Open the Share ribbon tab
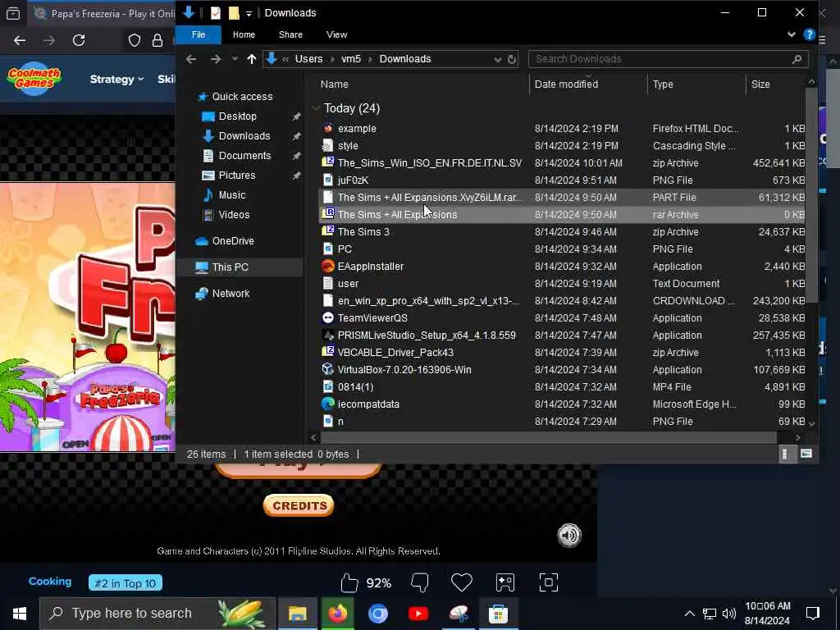 pyautogui.click(x=290, y=34)
